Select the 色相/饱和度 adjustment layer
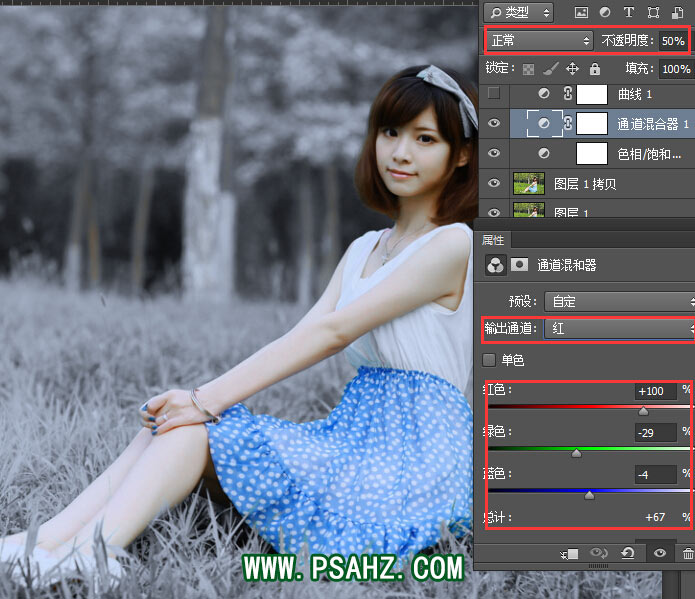Image resolution: width=695 pixels, height=599 pixels. (x=649, y=154)
